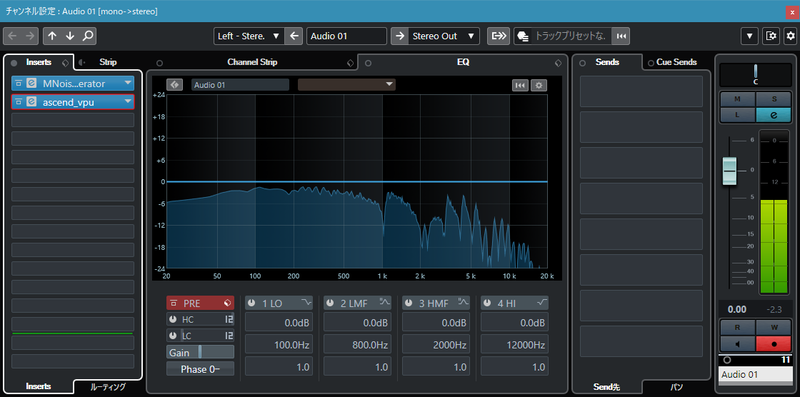Bypass the ascend_vpu insert plugin
Image resolution: width=800 pixels, height=397 pixels.
coord(18,102)
